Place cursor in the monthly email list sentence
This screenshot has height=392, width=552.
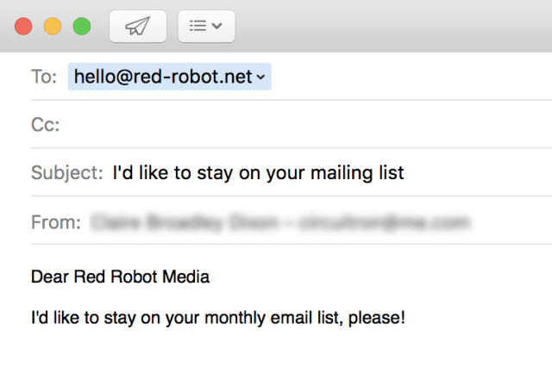(x=218, y=318)
